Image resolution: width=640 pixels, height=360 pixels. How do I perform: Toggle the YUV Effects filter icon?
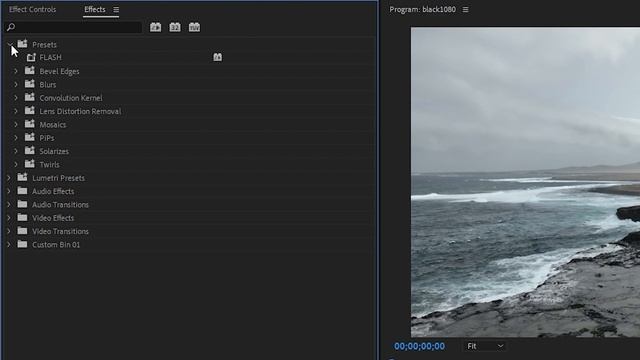[194, 27]
